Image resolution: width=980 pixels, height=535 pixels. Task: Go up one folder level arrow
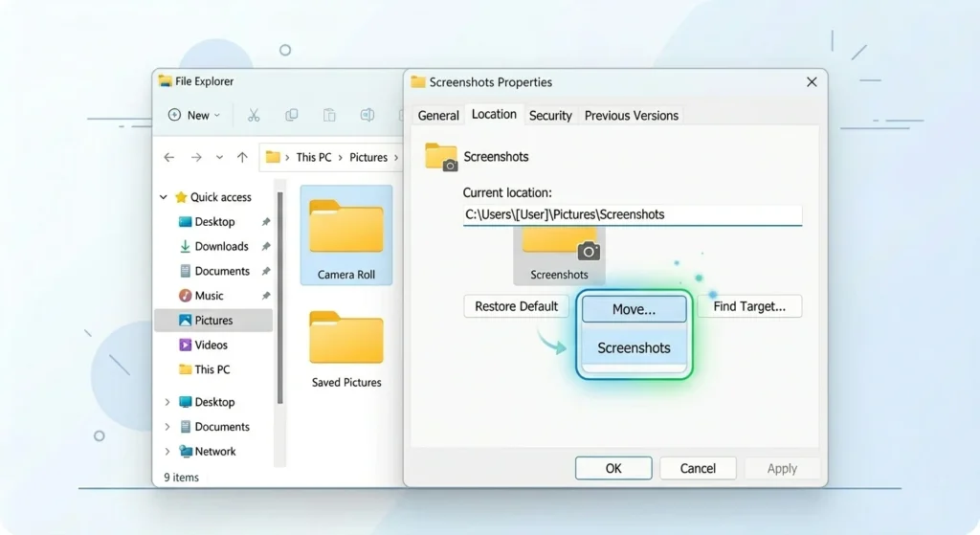click(x=242, y=158)
